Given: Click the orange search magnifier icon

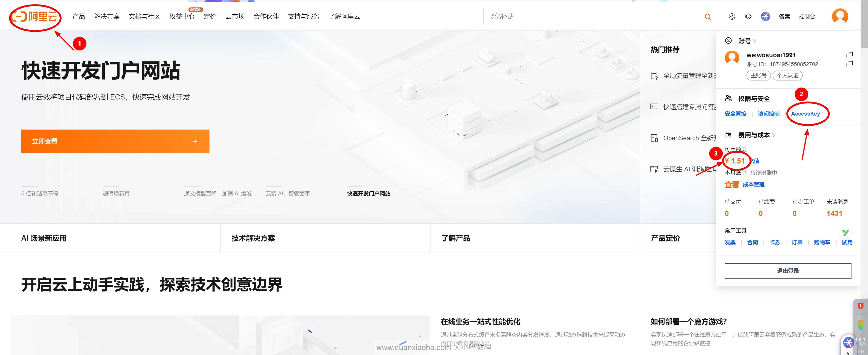Looking at the screenshot, I should pyautogui.click(x=708, y=17).
